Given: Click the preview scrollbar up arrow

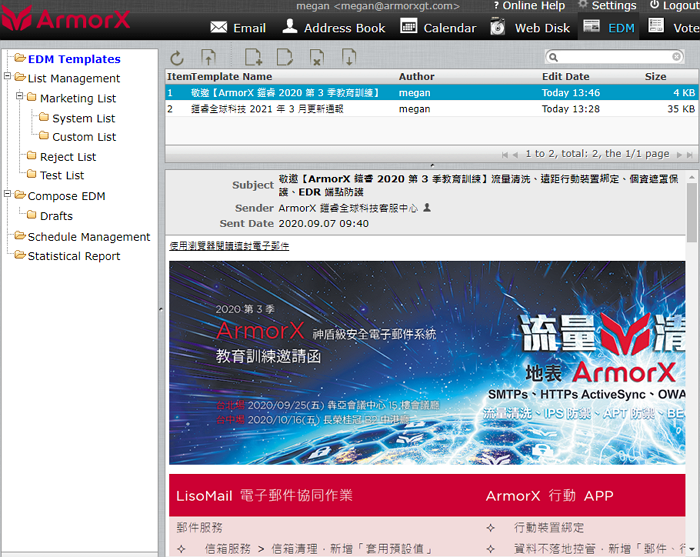Looking at the screenshot, I should (x=692, y=177).
